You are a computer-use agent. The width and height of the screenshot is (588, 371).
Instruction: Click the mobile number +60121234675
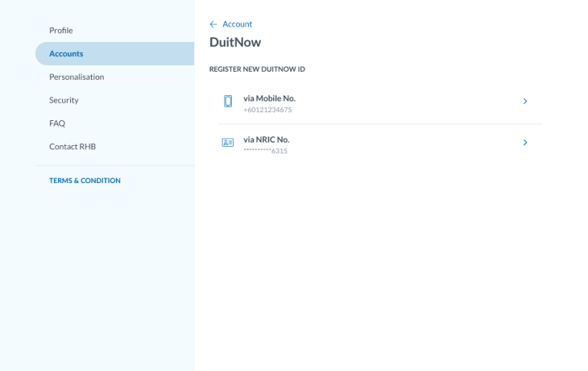point(267,110)
